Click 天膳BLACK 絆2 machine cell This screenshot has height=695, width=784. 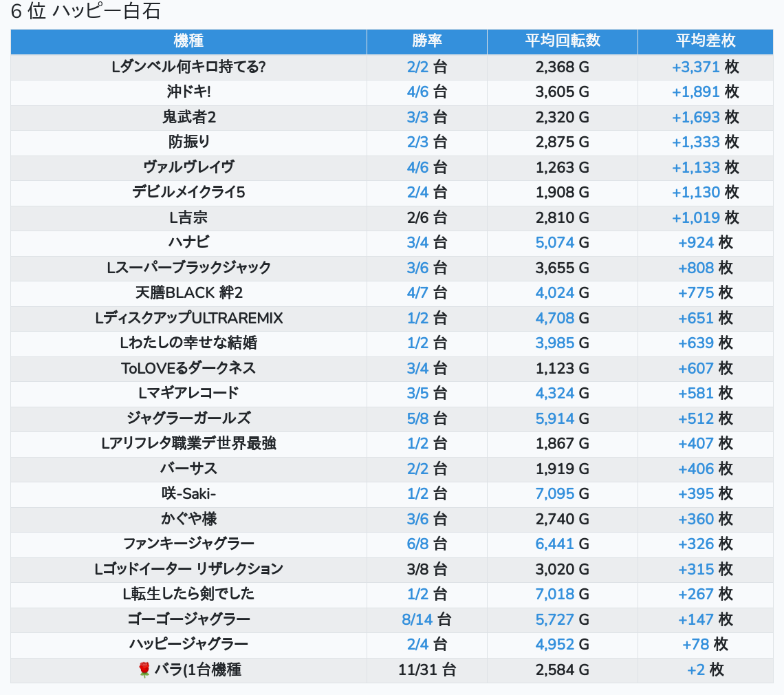[188, 292]
